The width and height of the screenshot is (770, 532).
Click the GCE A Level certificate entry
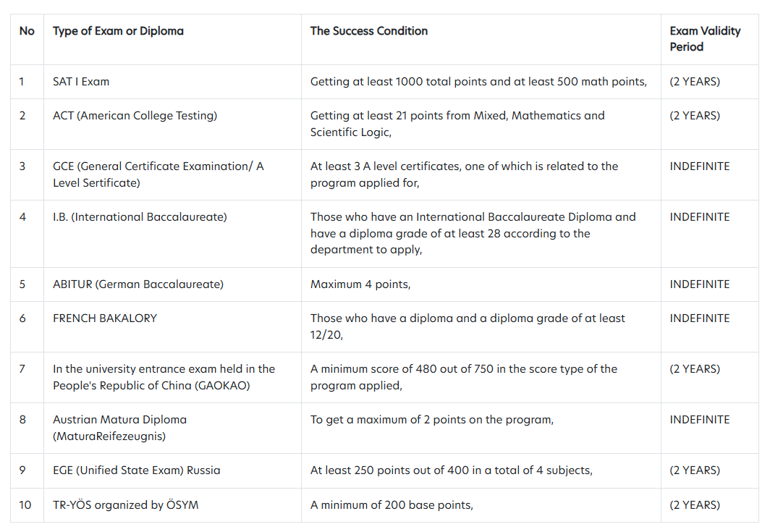pos(158,174)
